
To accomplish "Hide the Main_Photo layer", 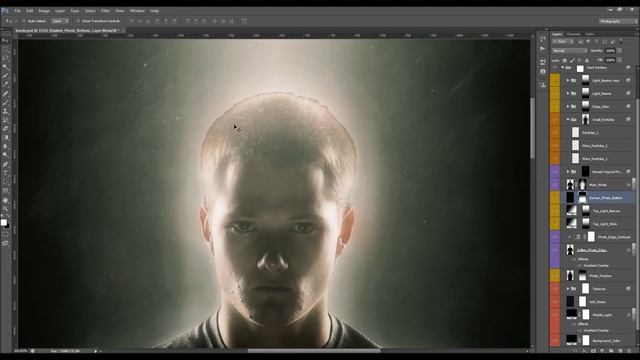I will coord(555,184).
